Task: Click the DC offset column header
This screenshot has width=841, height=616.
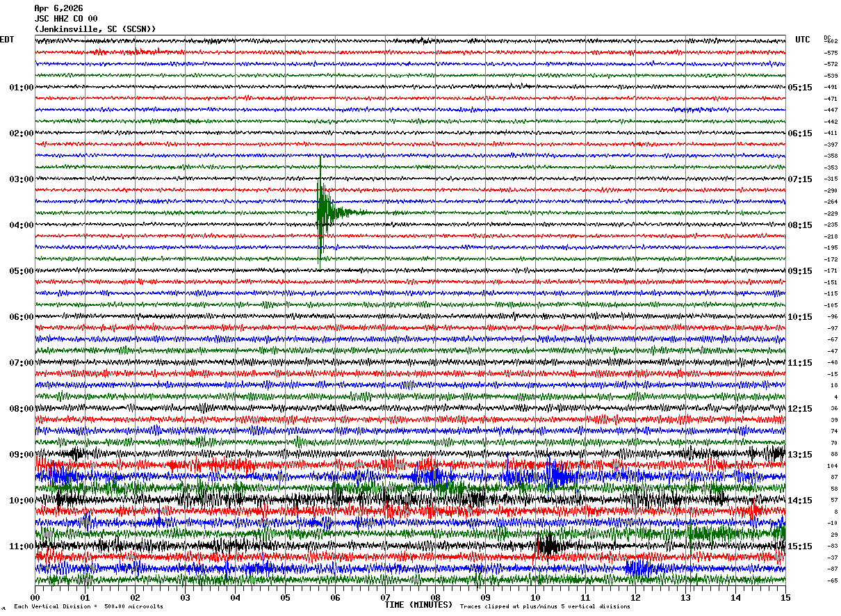Action: pyautogui.click(x=827, y=38)
